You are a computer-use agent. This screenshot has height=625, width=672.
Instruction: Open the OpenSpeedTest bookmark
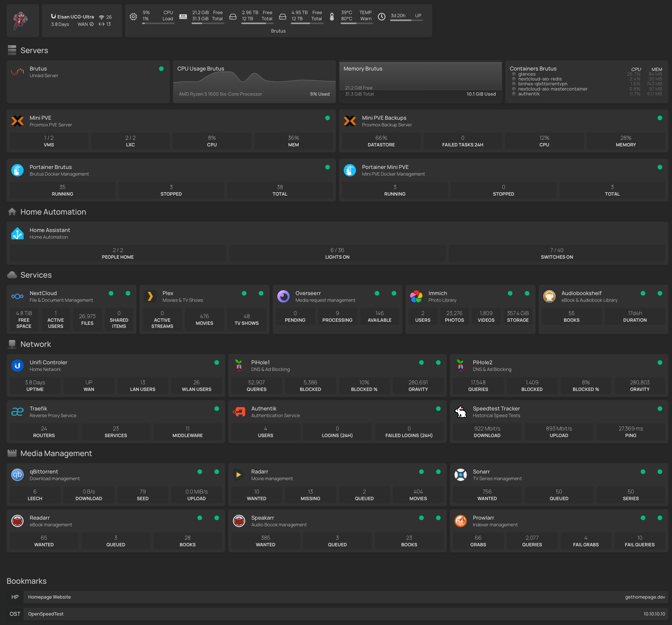point(46,614)
